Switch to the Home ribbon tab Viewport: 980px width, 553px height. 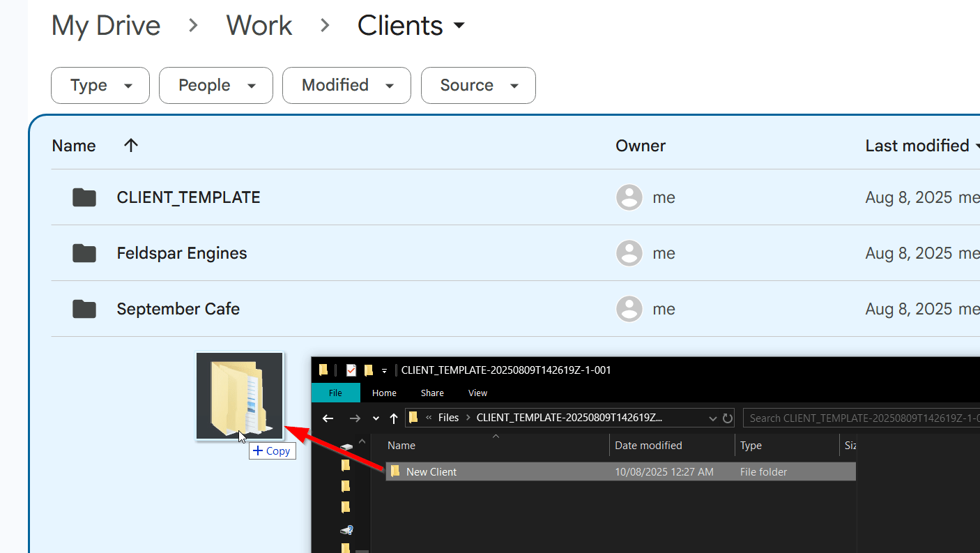384,393
